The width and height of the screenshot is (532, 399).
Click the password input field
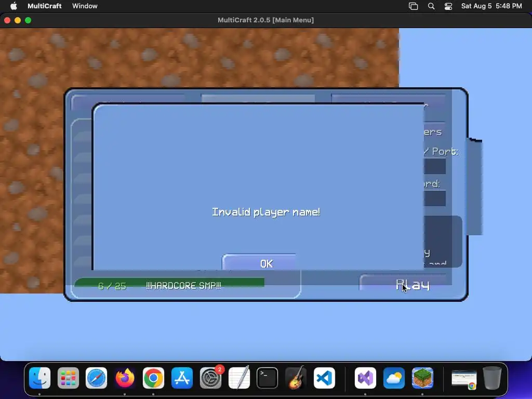pyautogui.click(x=435, y=198)
